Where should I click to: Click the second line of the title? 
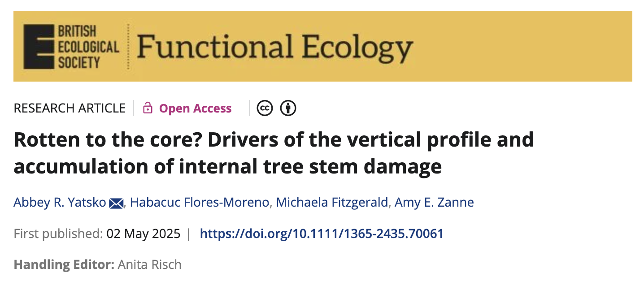pos(228,167)
